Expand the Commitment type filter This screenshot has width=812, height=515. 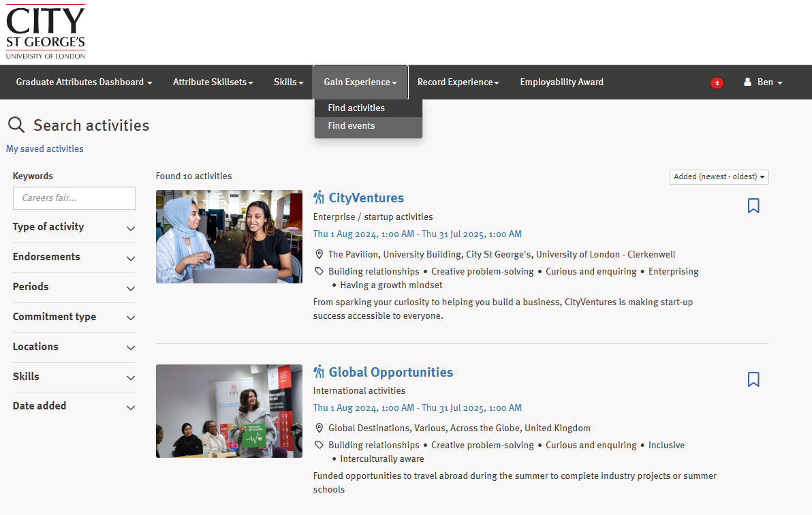74,317
